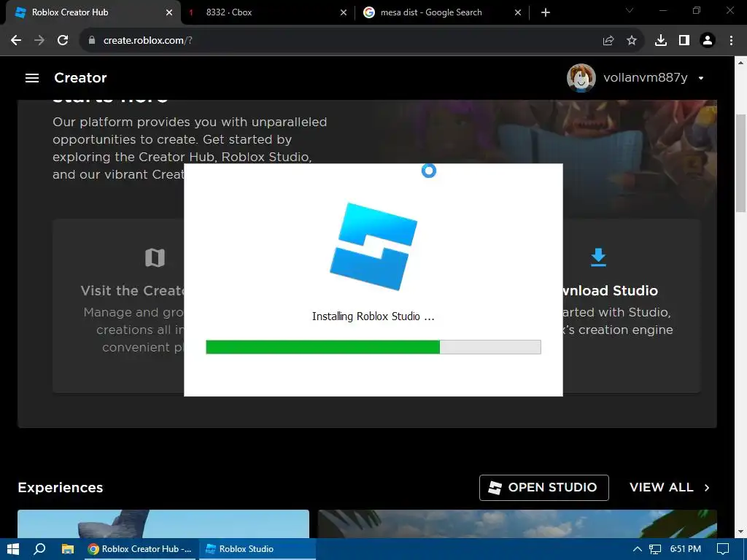Screen dimensions: 747x560
Task: Open the Chrome downloads icon
Action: point(661,41)
